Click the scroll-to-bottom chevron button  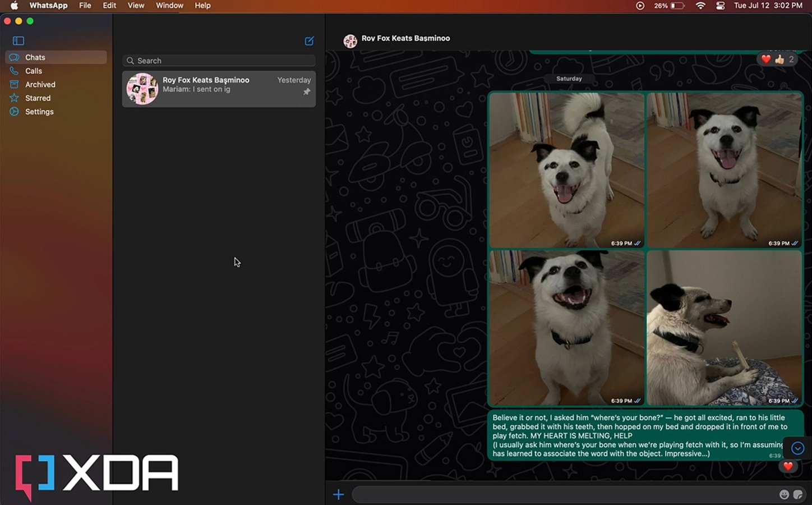(x=797, y=448)
